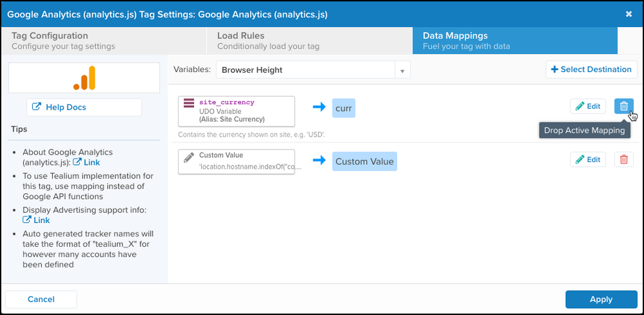Close the Tag Settings dialog

pyautogui.click(x=629, y=14)
